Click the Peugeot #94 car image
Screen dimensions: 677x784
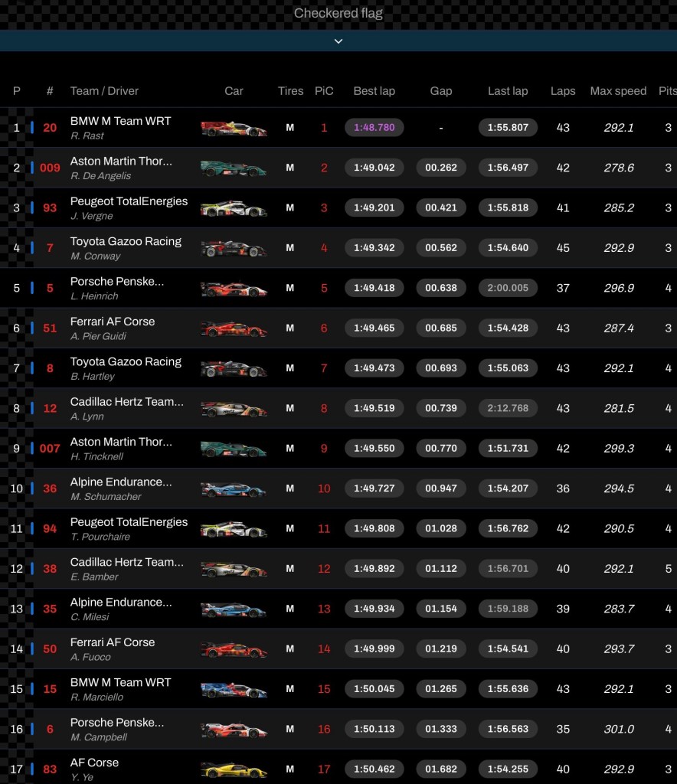(234, 529)
